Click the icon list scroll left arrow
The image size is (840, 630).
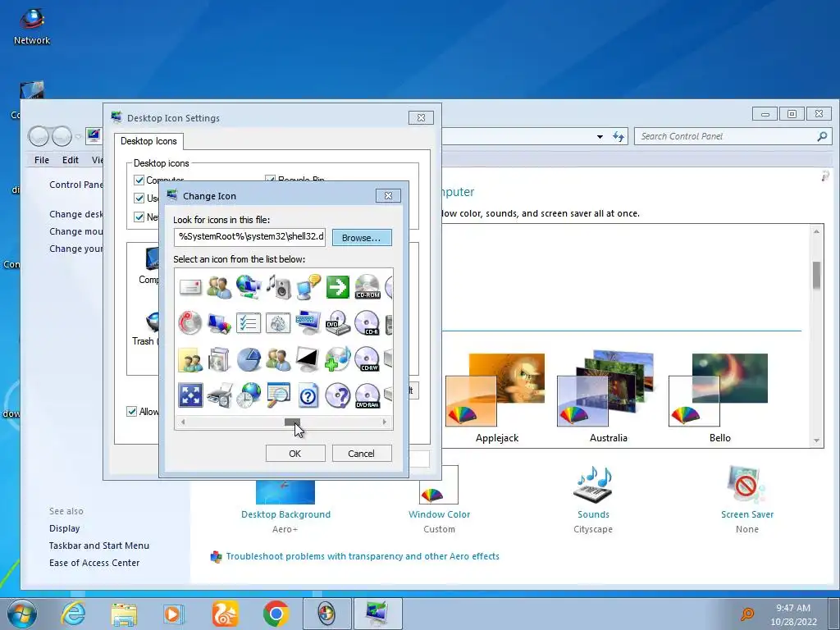183,422
